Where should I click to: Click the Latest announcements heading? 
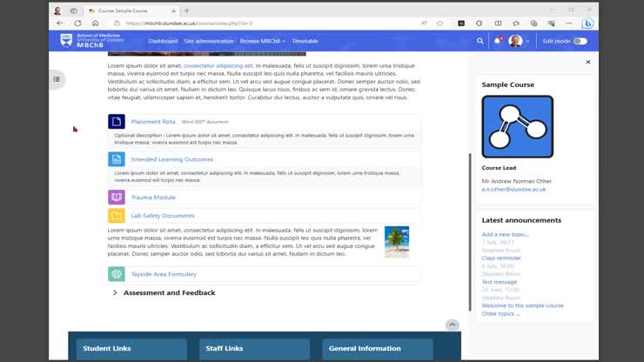point(521,220)
